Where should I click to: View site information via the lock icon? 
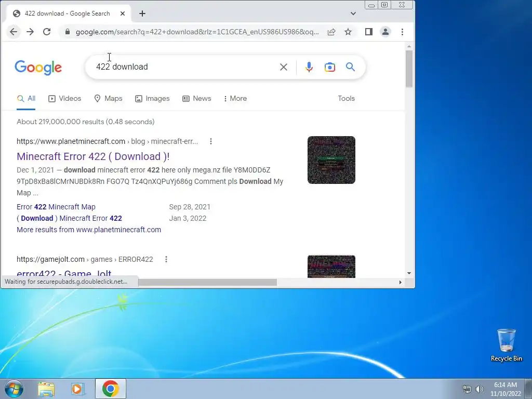(68, 32)
